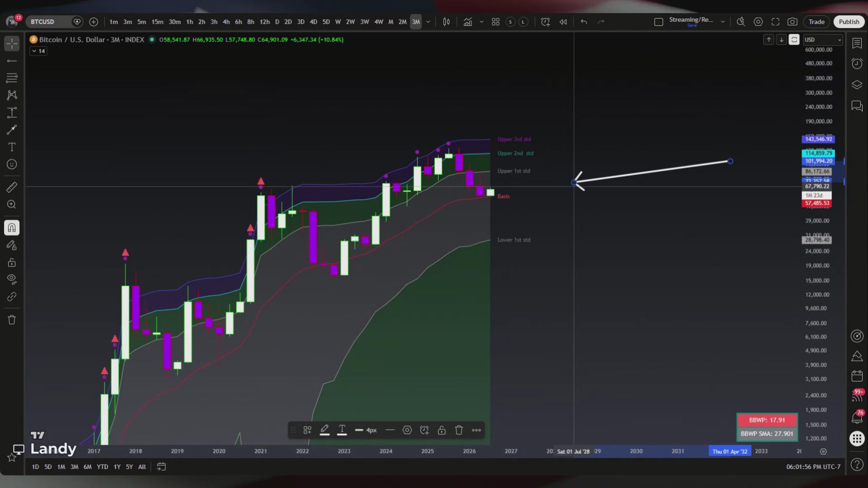Open the Fibonacci retracement tools
Viewport: 868px width, 488px height.
point(12,78)
